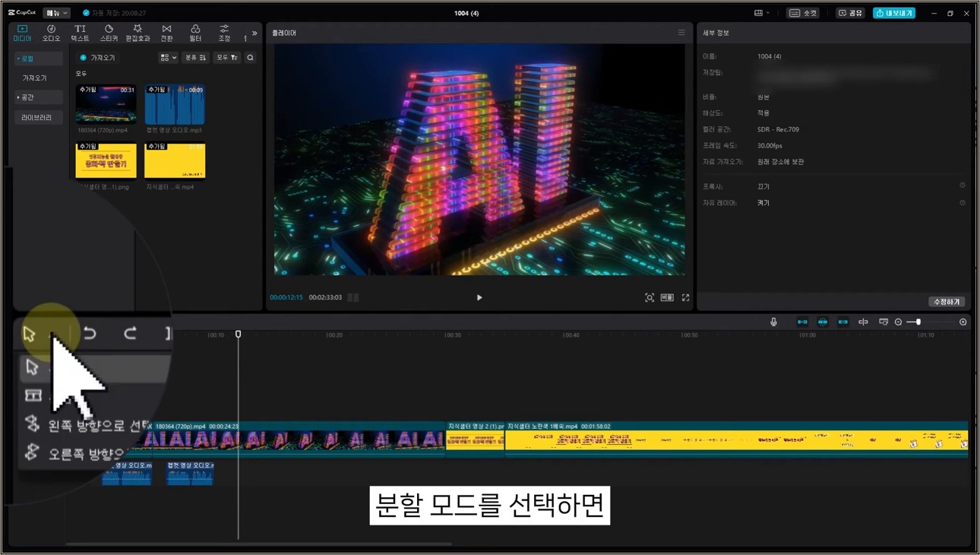Select the 지식셀터 영상 2 (1) timeline clip

tap(476, 439)
